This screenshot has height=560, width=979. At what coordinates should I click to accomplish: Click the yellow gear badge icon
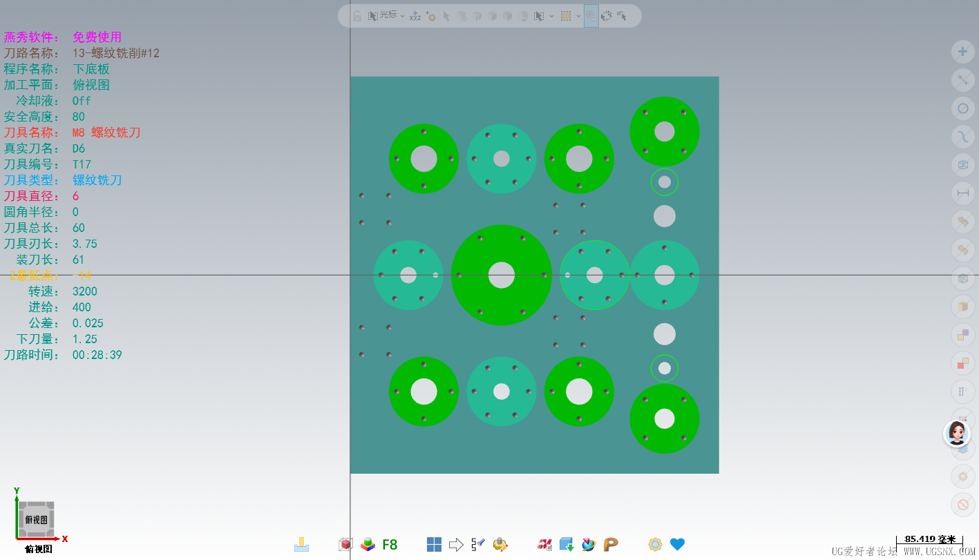pyautogui.click(x=655, y=545)
